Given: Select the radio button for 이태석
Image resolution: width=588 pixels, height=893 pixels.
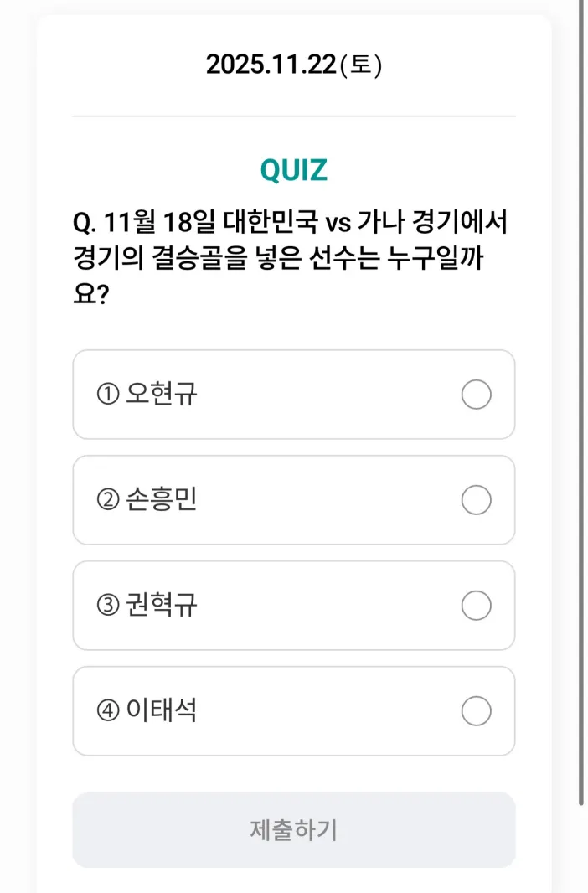Looking at the screenshot, I should click(x=476, y=710).
